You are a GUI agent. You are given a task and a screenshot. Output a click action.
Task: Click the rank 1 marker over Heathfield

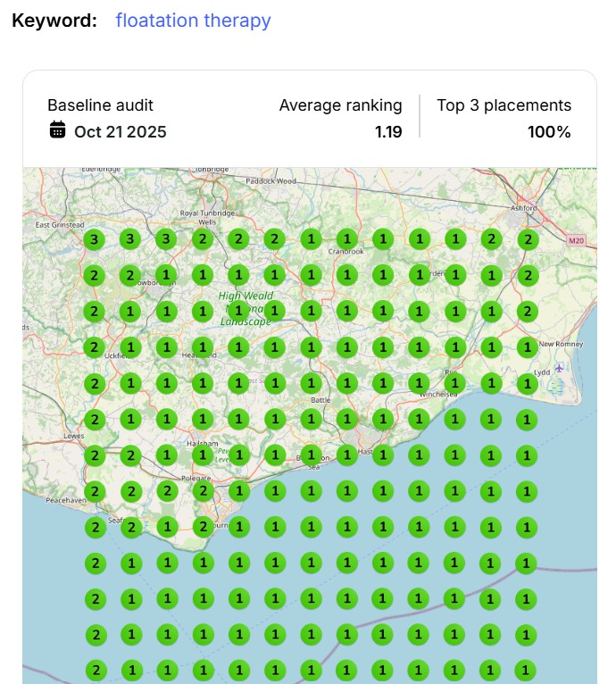[x=202, y=347]
